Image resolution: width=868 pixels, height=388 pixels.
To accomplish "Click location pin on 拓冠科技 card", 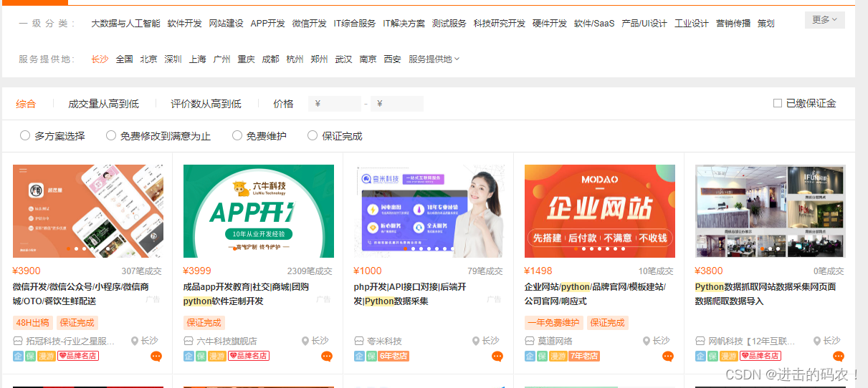I will pos(135,341).
